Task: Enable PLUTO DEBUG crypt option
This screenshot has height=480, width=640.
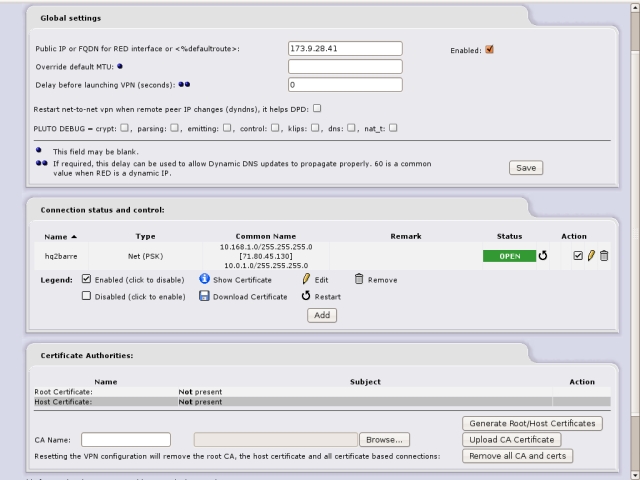Action: click(x=124, y=127)
